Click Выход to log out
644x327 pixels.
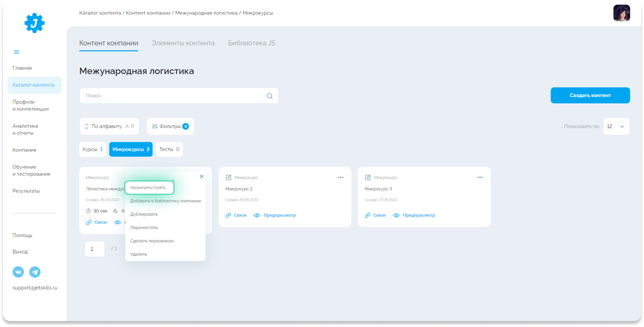coord(20,252)
